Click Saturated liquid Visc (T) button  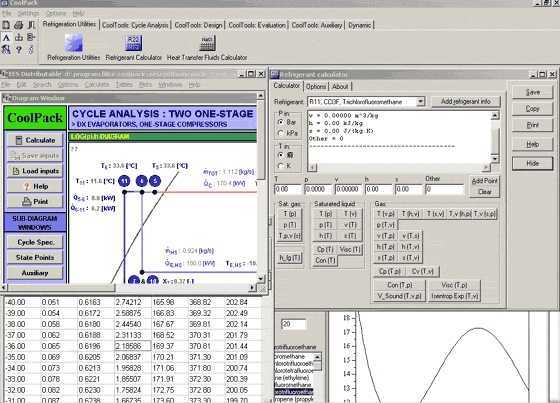point(350,250)
